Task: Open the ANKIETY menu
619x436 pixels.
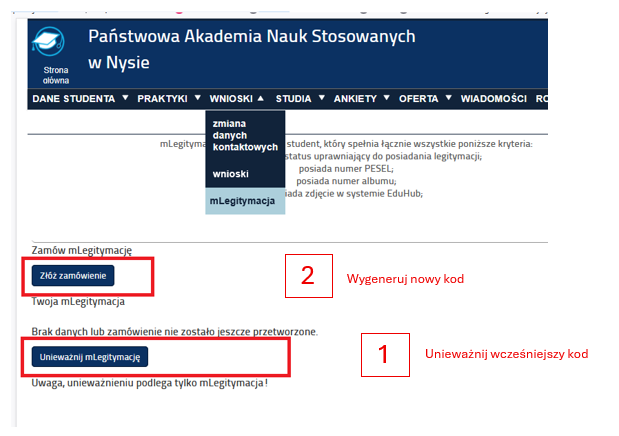Action: coord(356,99)
